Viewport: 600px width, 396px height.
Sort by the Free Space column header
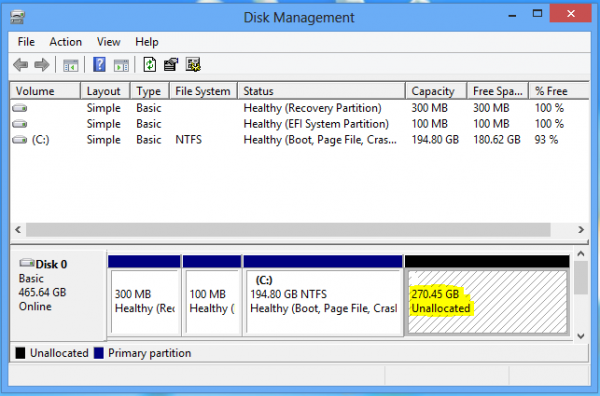tap(498, 91)
